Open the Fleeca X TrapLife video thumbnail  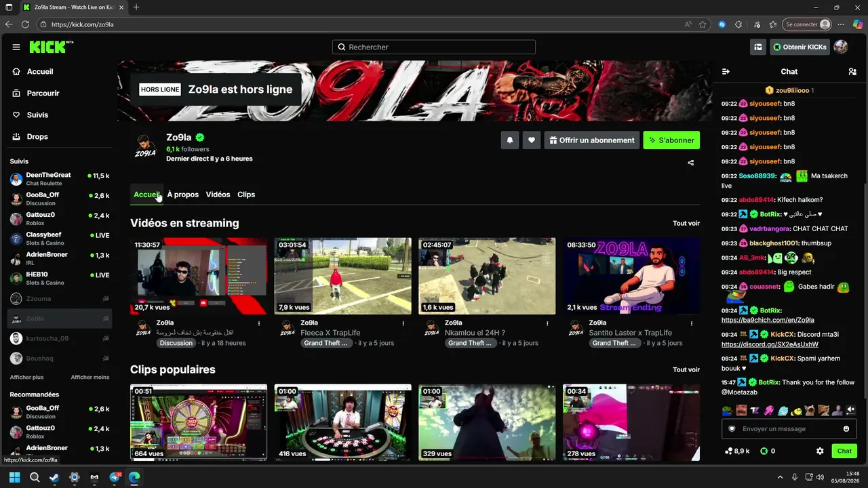point(343,276)
